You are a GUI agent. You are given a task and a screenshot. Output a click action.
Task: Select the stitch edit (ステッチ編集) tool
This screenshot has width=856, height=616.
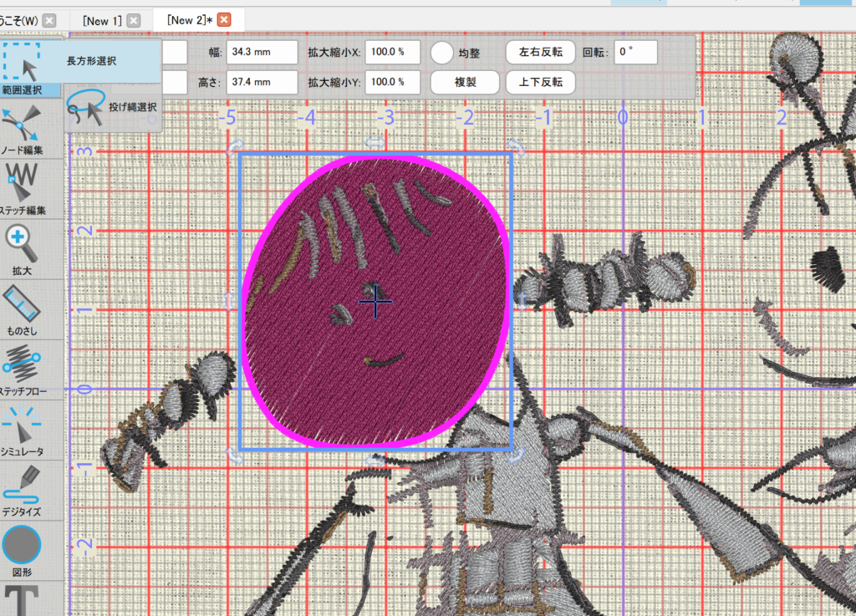click(x=33, y=189)
